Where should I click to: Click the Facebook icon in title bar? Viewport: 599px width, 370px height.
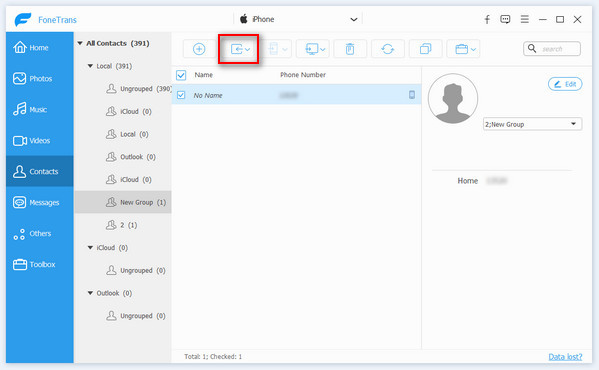tap(487, 19)
